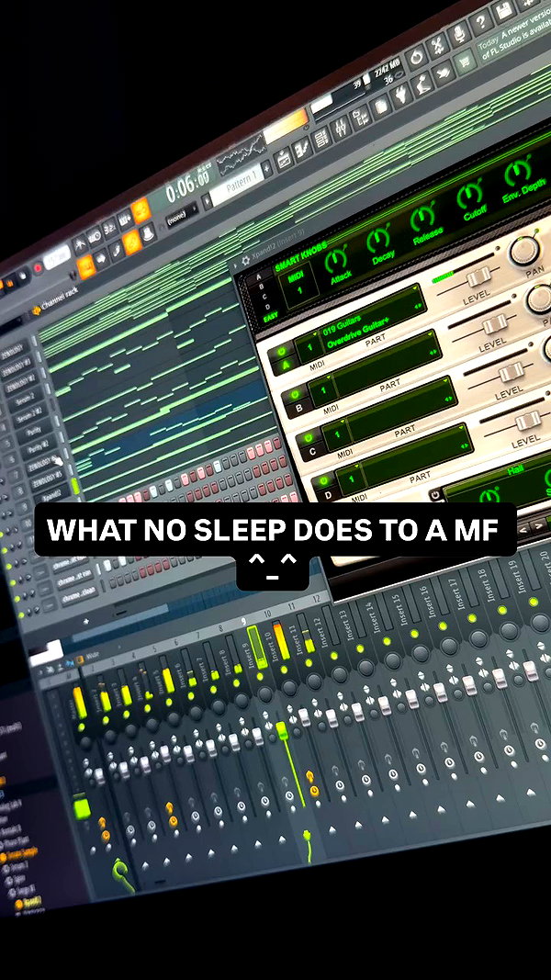This screenshot has height=980, width=551.
Task: Click the plus button beside Pattern 1
Action: pyautogui.click(x=266, y=166)
